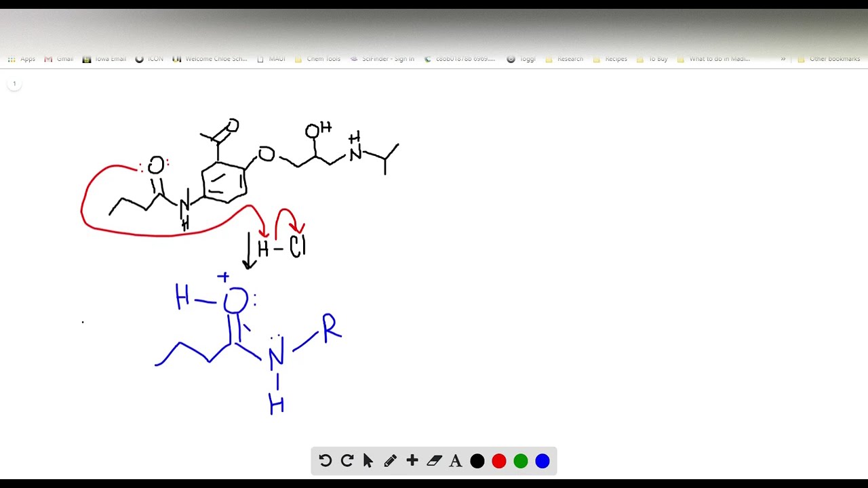Pick the red ink color
The width and height of the screenshot is (868, 488).
point(499,461)
